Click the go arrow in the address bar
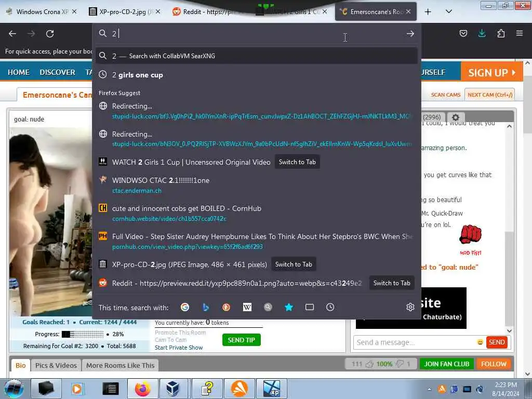The height and width of the screenshot is (399, 532). click(410, 34)
